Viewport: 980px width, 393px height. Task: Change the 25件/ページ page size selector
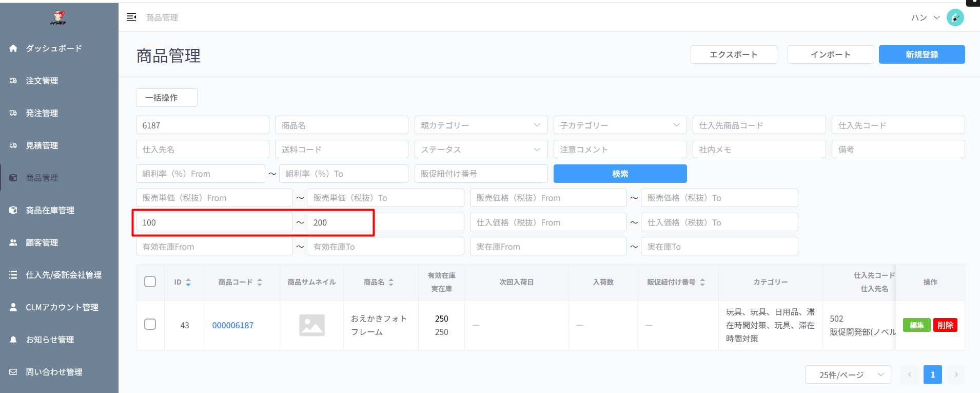(x=848, y=375)
